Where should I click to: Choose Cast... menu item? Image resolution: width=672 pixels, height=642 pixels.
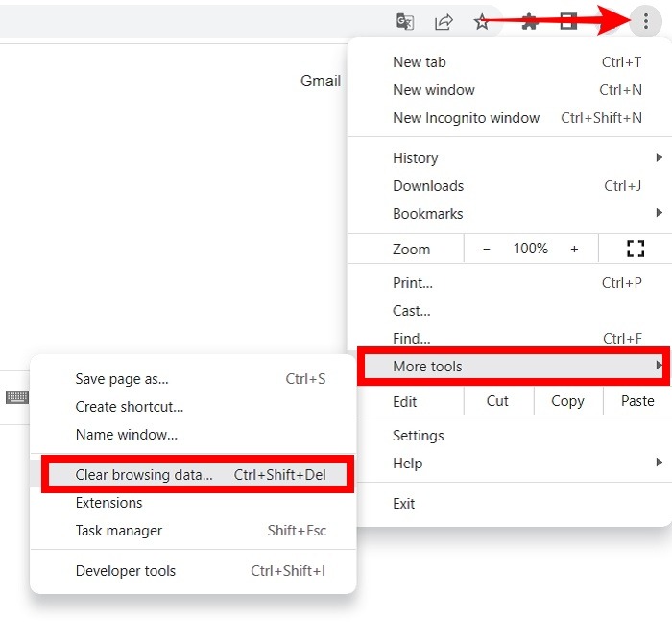[x=510, y=311]
